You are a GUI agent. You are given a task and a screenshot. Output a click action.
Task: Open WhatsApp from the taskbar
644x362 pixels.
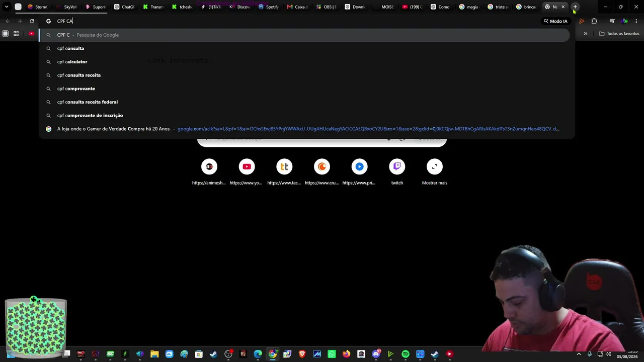coord(332,354)
